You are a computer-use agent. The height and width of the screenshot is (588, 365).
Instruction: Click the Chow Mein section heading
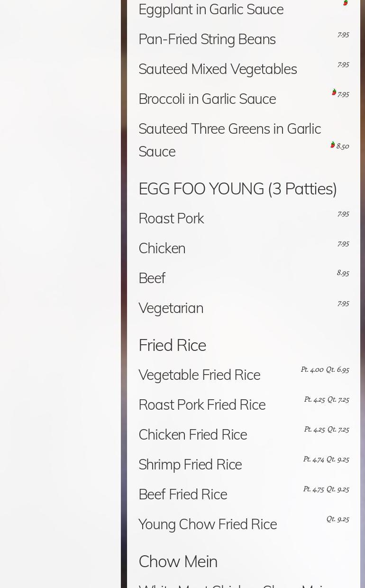click(x=178, y=561)
